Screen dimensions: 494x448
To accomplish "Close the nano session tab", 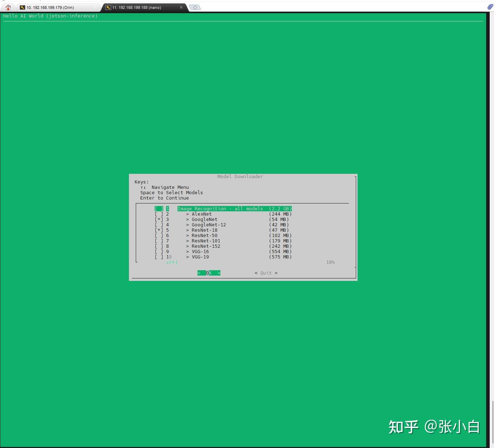I will (181, 7).
